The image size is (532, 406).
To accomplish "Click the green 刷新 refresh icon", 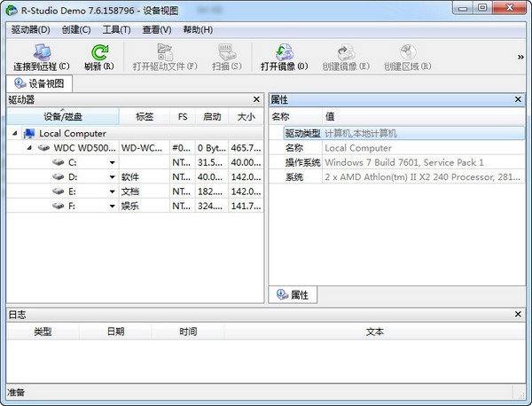I will tap(98, 52).
